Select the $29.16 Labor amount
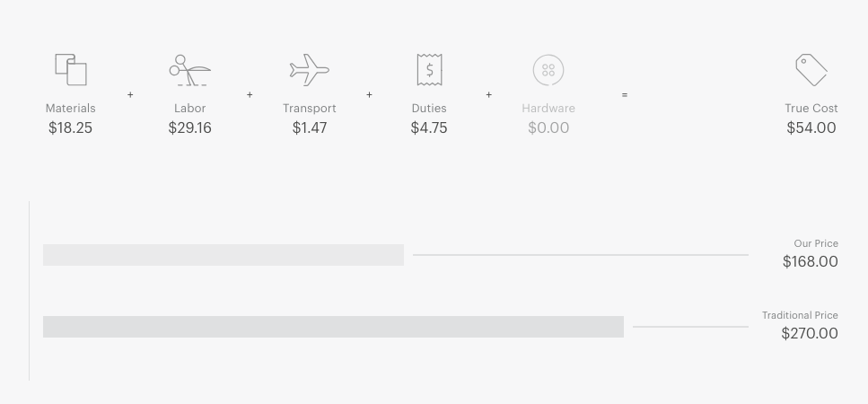The height and width of the screenshot is (404, 868). coord(190,127)
